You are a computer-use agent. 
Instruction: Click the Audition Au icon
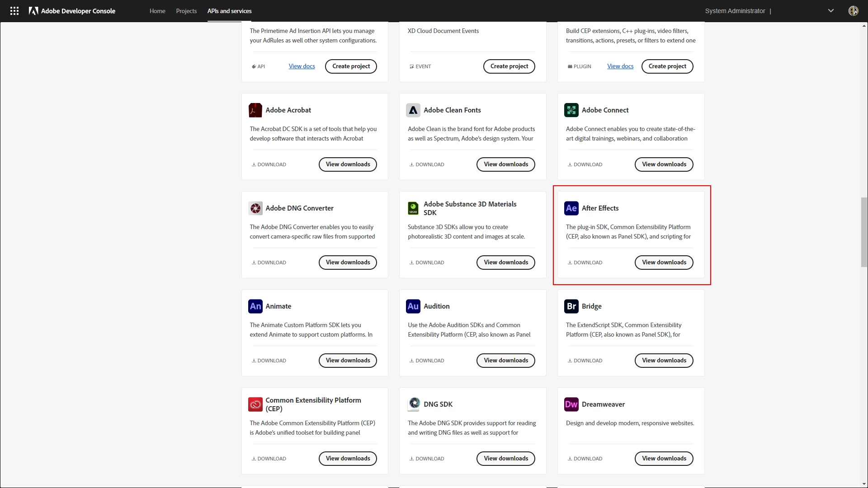413,306
